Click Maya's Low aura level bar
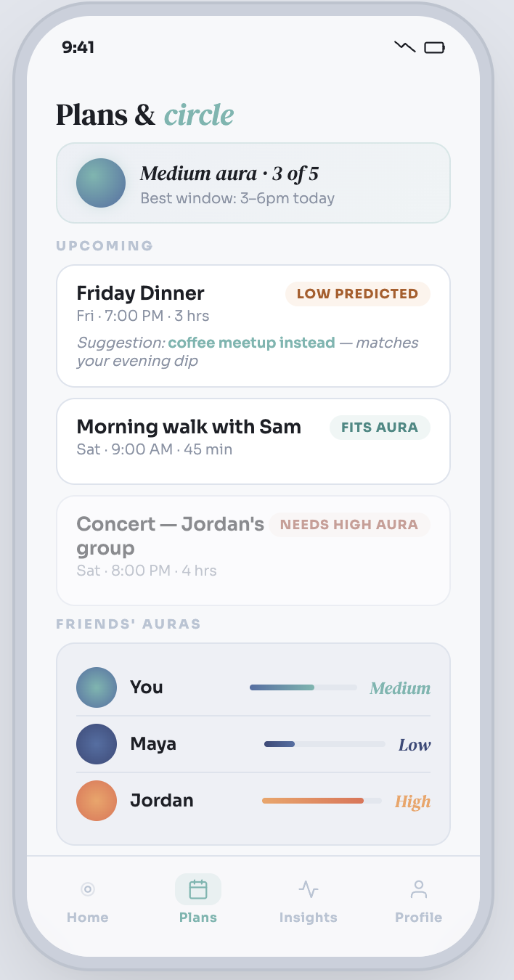The width and height of the screenshot is (514, 980). point(325,744)
